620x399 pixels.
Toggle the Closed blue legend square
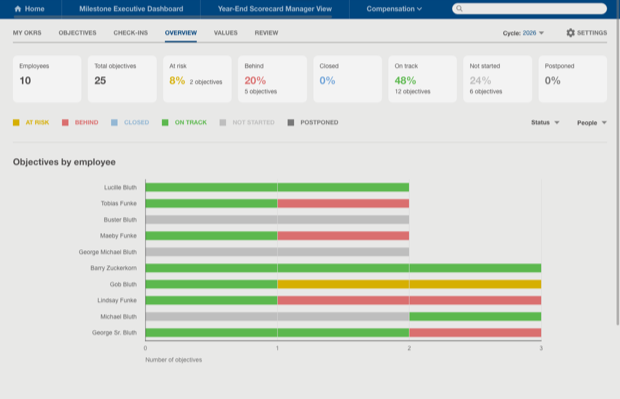click(114, 123)
